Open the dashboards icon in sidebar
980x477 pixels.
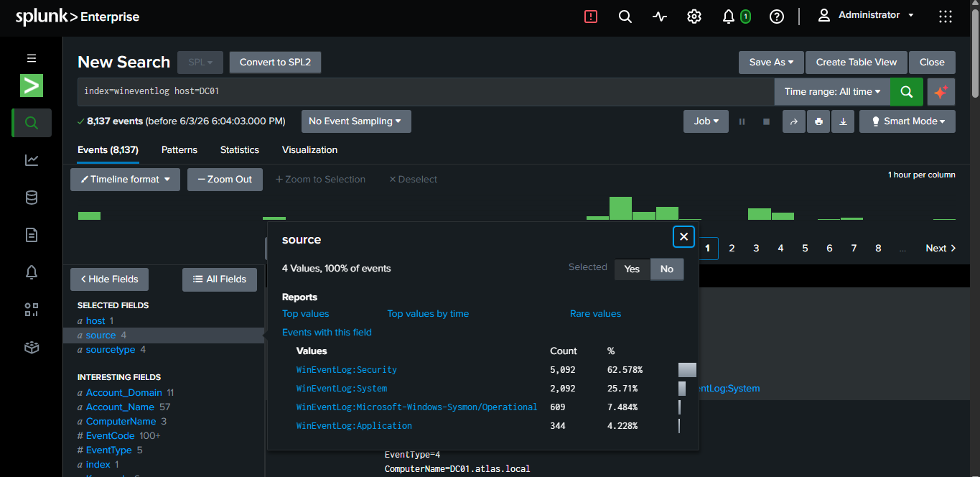pyautogui.click(x=32, y=310)
